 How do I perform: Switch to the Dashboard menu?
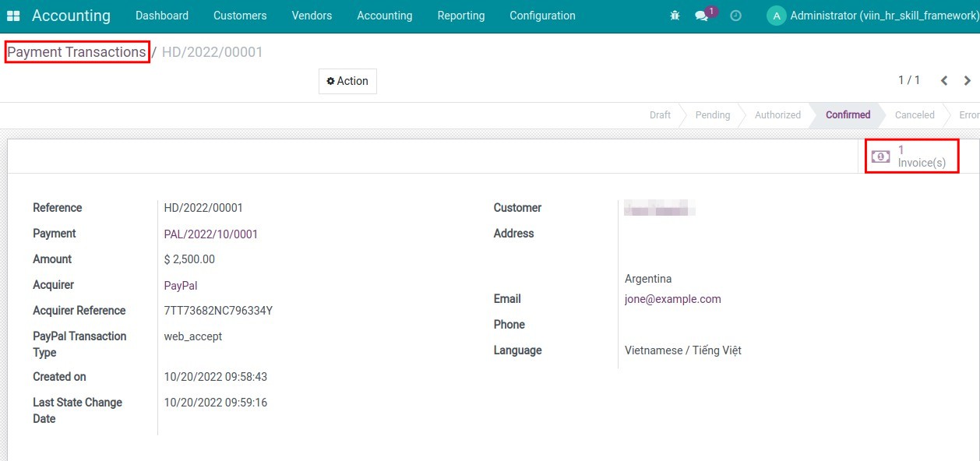tap(161, 15)
